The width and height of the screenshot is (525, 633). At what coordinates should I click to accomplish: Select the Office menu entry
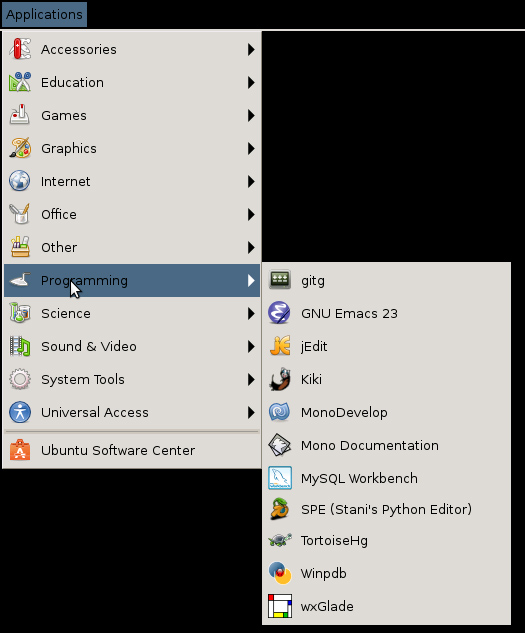coord(132,214)
